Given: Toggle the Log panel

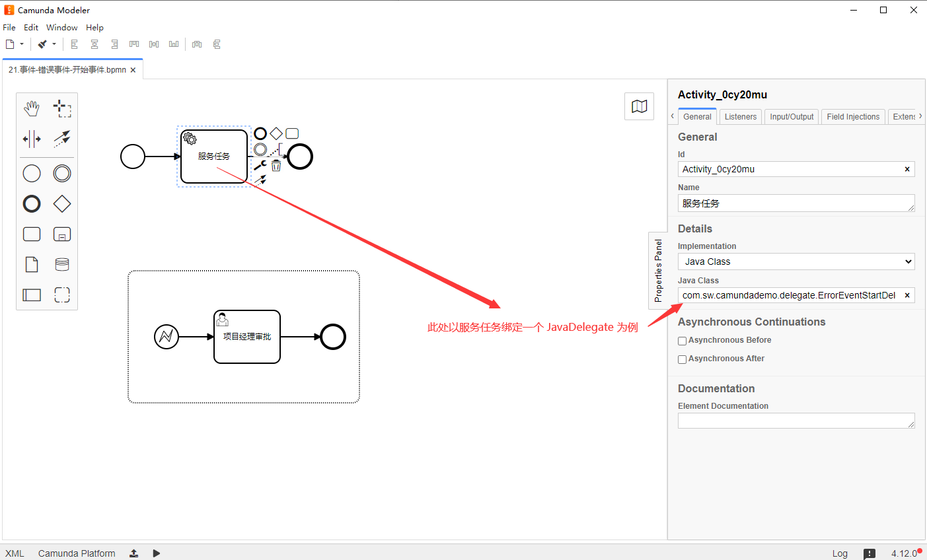Looking at the screenshot, I should coord(840,553).
